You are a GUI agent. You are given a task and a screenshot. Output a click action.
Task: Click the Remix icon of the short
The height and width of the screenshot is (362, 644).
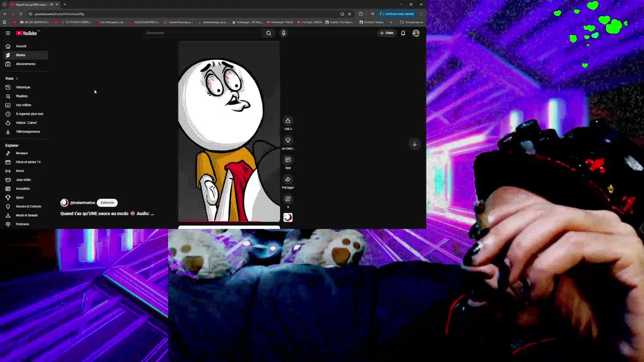point(288,199)
